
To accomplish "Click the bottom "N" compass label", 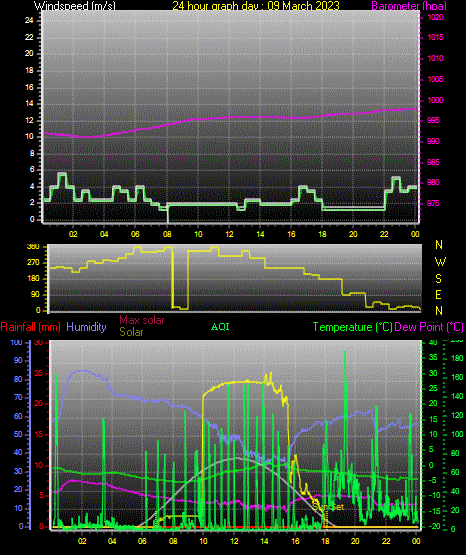I will [439, 311].
